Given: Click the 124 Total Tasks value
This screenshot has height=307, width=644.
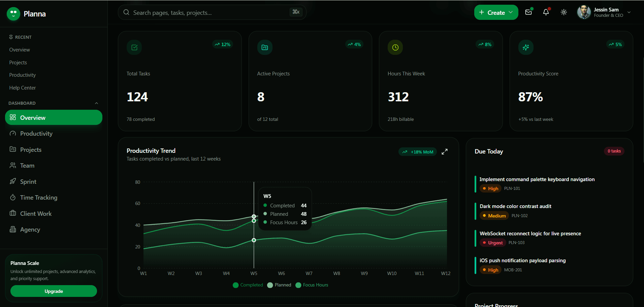Looking at the screenshot, I should [137, 97].
